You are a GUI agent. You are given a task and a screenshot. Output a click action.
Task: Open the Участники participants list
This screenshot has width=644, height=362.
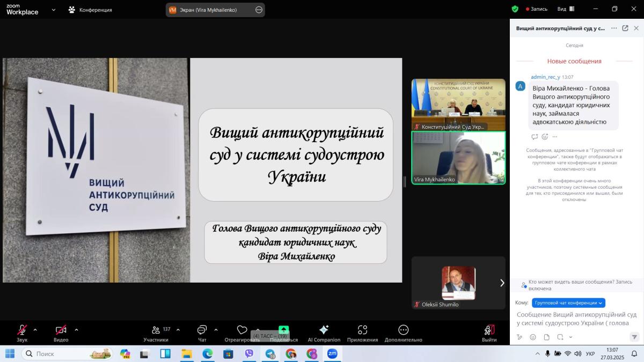click(156, 333)
